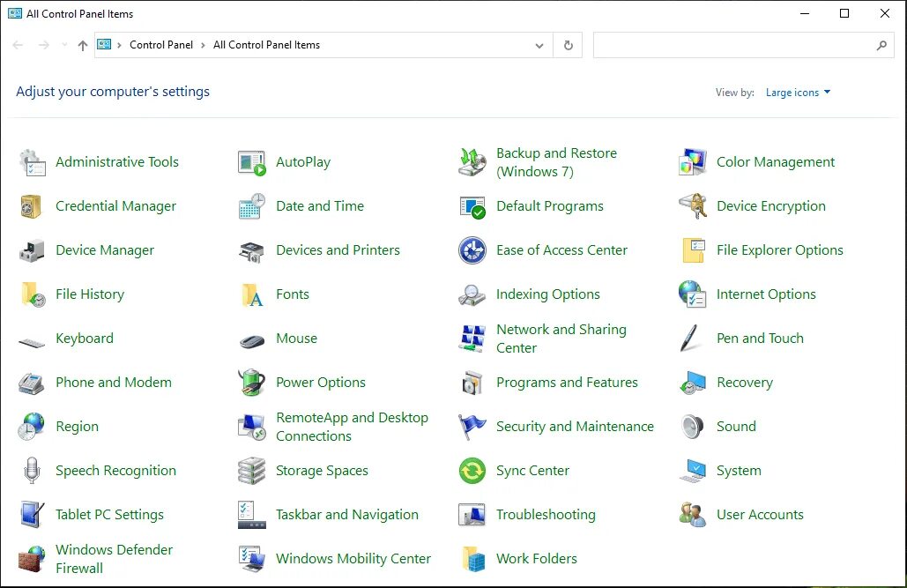This screenshot has height=588, width=907.
Task: Open the Power Options battery icon
Action: 251,383
